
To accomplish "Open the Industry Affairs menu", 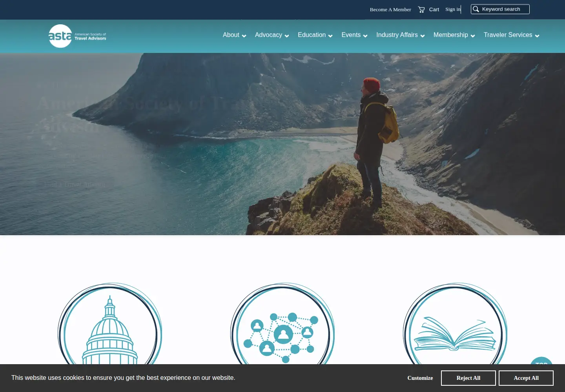I will tap(397, 35).
